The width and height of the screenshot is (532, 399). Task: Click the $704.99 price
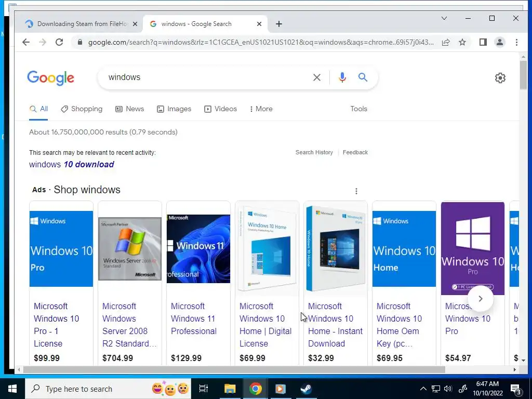[118, 358]
